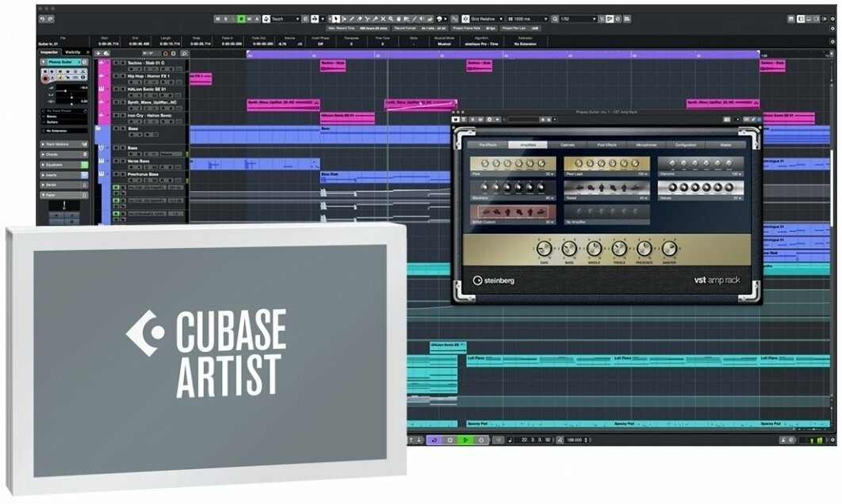Image resolution: width=842 pixels, height=504 pixels.
Task: Click the TREBLE knob on the amp
Action: pyautogui.click(x=619, y=249)
